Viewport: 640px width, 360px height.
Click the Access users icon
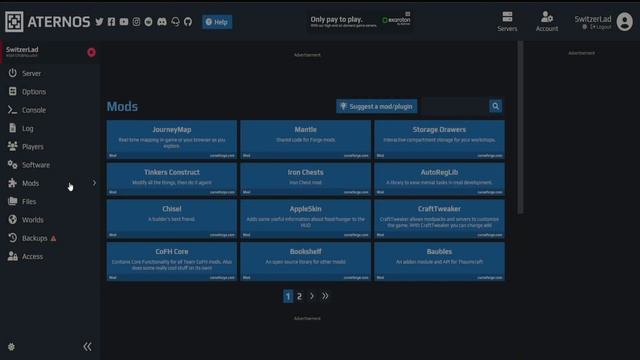tap(13, 256)
